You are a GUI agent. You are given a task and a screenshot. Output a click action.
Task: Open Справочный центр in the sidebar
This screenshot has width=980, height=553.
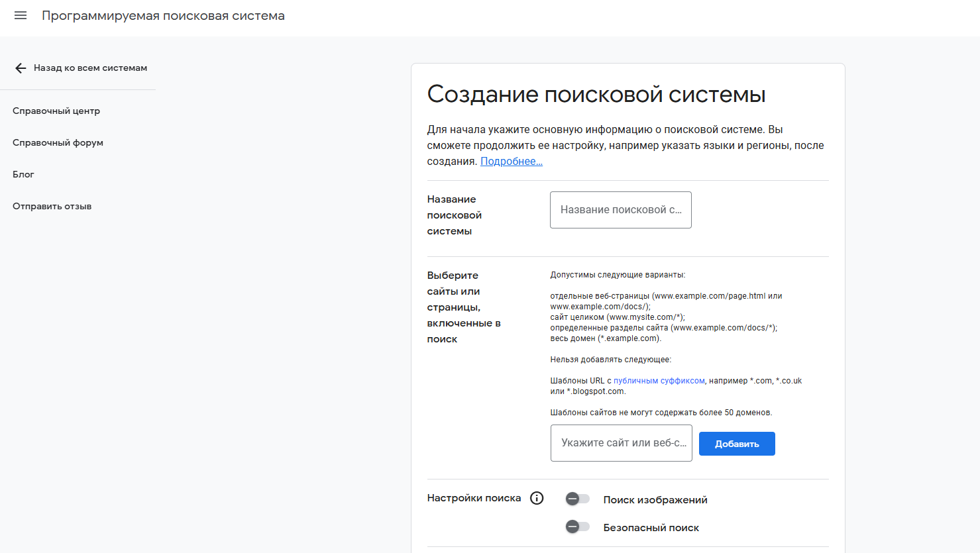(x=56, y=111)
